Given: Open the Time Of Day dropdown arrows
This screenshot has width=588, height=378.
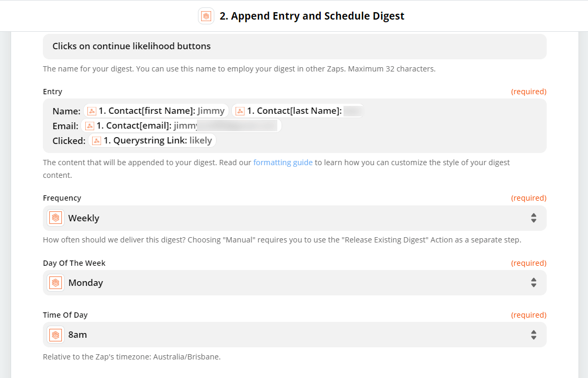Looking at the screenshot, I should pos(533,335).
